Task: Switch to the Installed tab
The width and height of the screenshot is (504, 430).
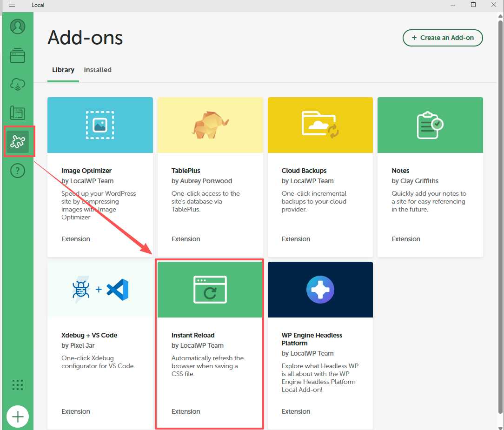Action: pos(98,70)
